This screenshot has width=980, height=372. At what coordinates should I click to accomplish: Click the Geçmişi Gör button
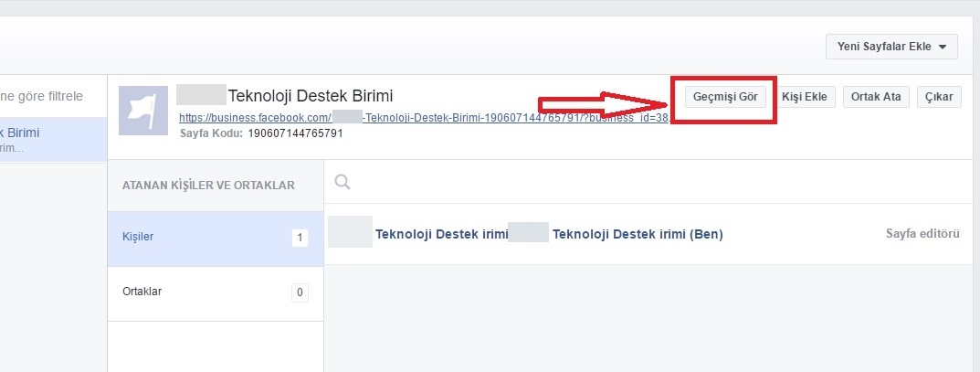coord(725,97)
